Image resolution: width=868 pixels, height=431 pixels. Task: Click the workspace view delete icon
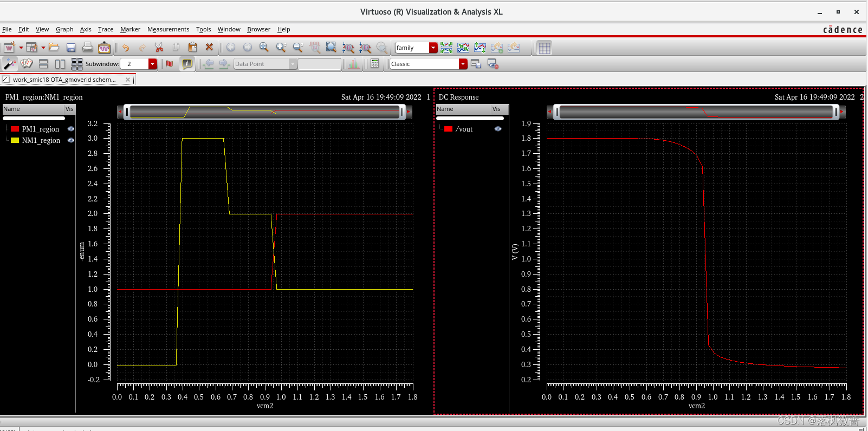click(493, 64)
